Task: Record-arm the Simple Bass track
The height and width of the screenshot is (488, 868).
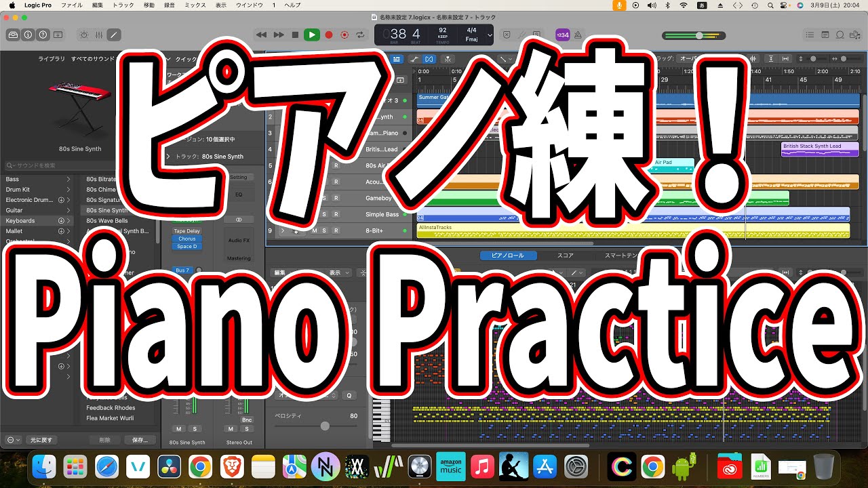Action: tap(336, 214)
